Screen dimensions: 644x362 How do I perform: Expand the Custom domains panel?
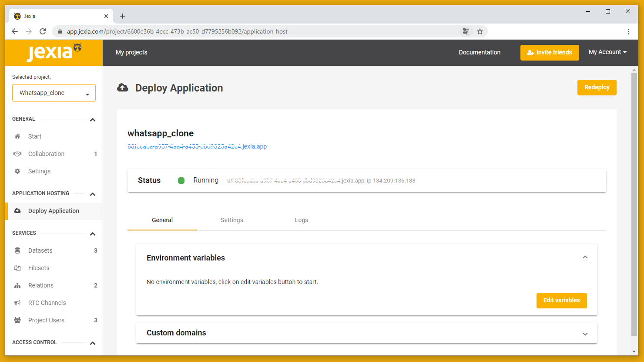tap(585, 334)
